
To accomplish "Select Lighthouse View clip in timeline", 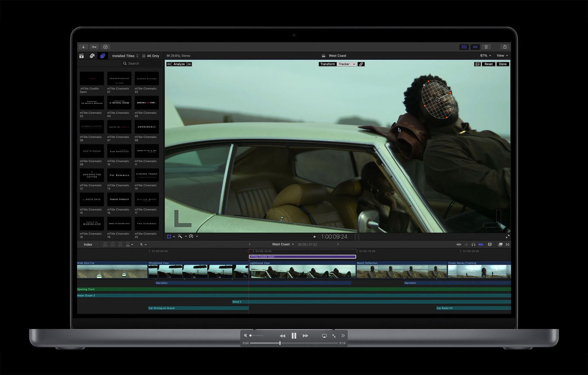I will coord(302,270).
